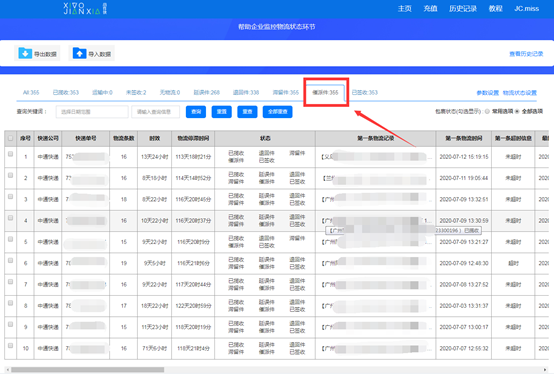Click the 全部重查 button
The width and height of the screenshot is (554, 374).
(278, 112)
